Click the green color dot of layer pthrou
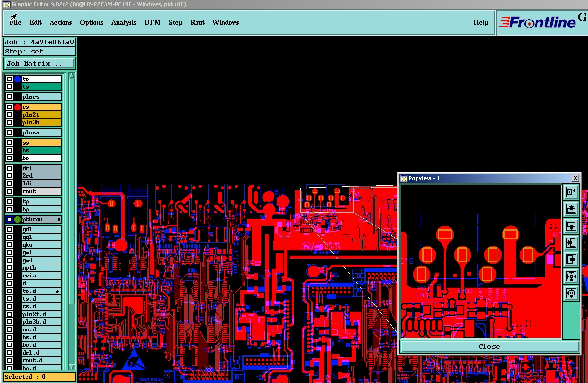Screen dimensions: 588x383 click(x=18, y=219)
